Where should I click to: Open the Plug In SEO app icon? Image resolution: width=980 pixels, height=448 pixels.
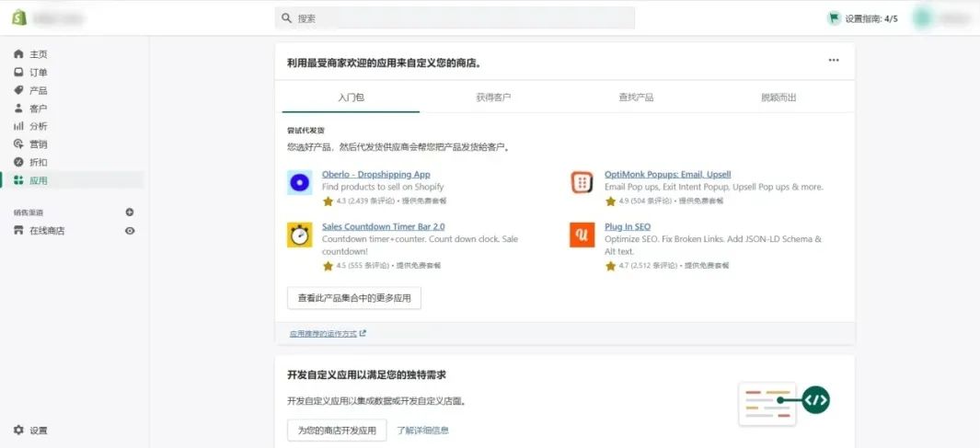[x=582, y=235]
